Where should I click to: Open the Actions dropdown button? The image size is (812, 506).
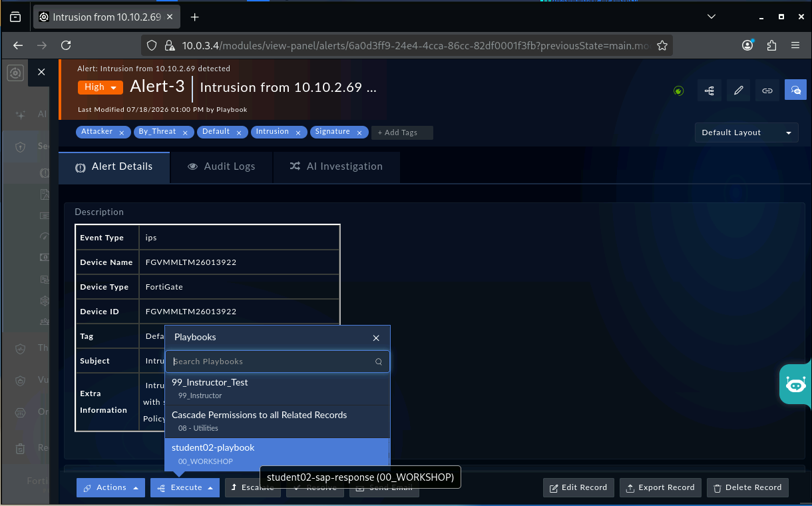click(x=110, y=487)
